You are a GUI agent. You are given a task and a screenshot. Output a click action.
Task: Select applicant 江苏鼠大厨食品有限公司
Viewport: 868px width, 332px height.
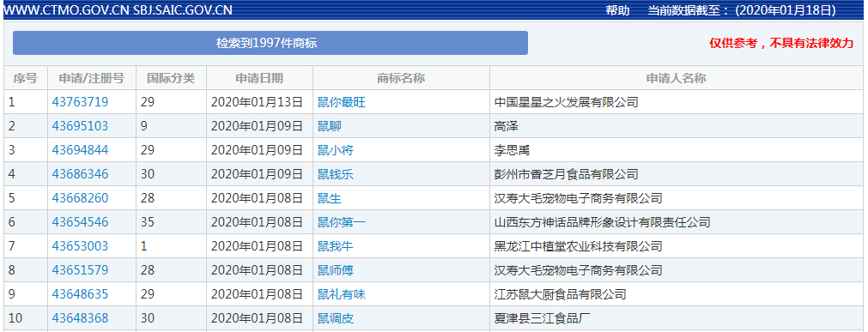coord(561,294)
